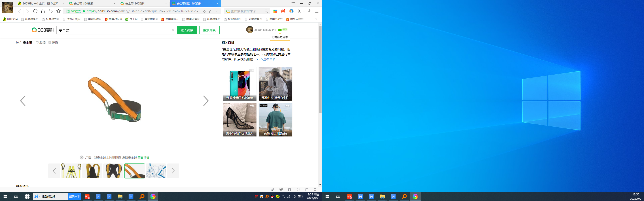Click the rocket accelerator icon in status bar
The width and height of the screenshot is (644, 201).
click(x=273, y=190)
